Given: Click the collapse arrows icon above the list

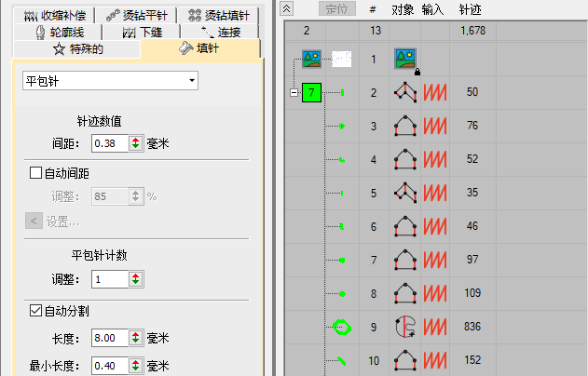Looking at the screenshot, I should (286, 8).
